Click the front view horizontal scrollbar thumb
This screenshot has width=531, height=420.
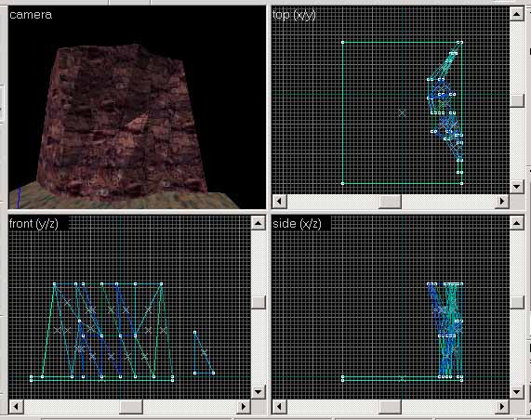tap(131, 406)
